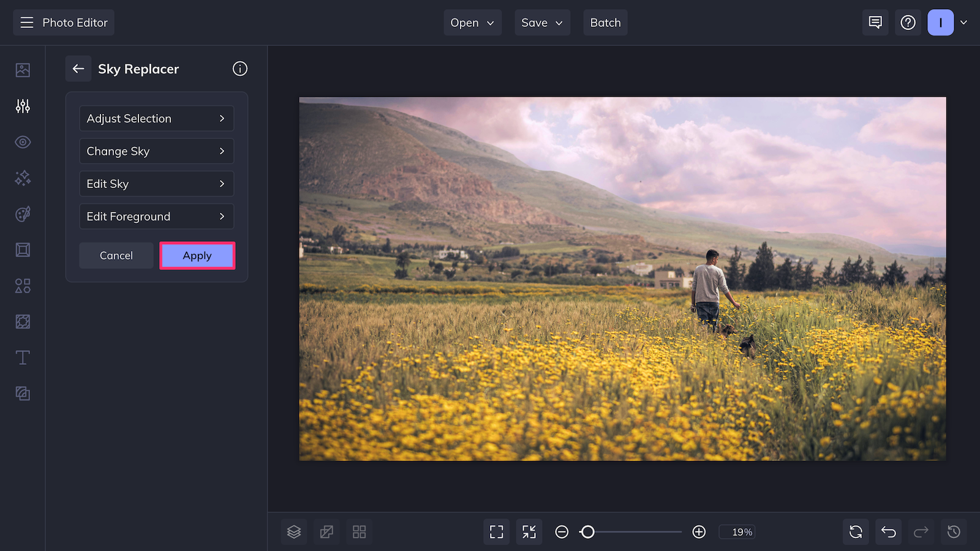The height and width of the screenshot is (551, 980).
Task: Expand the Adjust Selection options
Action: tap(156, 118)
